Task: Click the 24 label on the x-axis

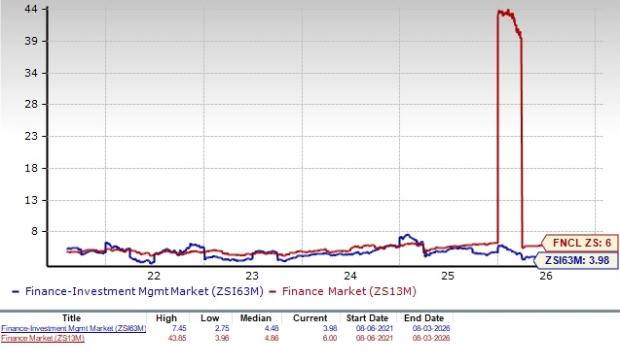Action: coord(350,276)
